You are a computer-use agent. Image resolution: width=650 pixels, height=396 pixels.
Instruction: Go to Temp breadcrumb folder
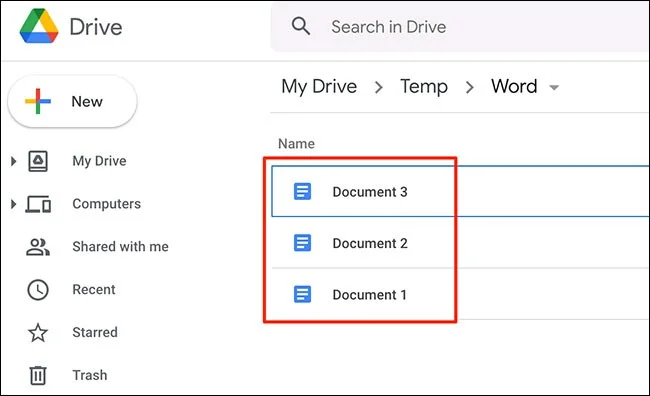[424, 87]
